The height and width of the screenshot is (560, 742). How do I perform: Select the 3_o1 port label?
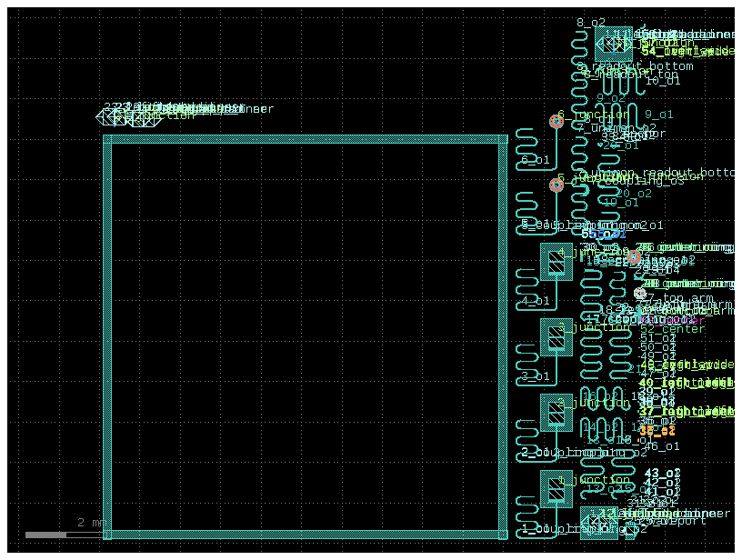[x=536, y=376]
